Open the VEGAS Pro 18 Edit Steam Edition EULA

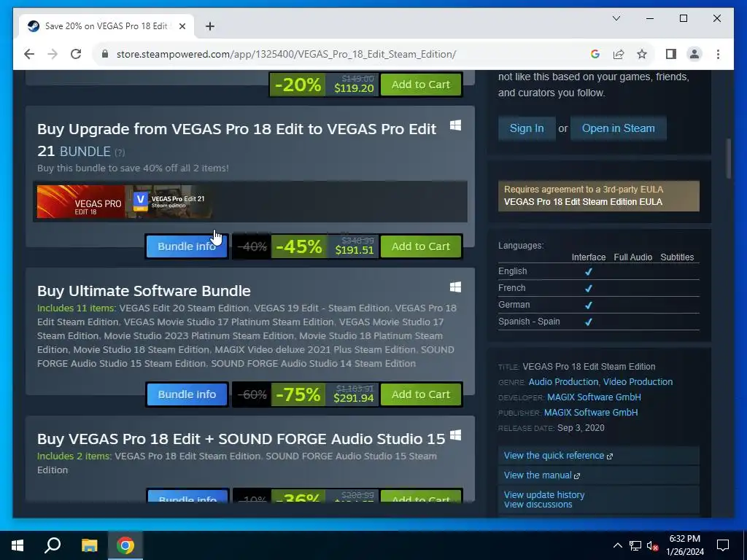583,202
